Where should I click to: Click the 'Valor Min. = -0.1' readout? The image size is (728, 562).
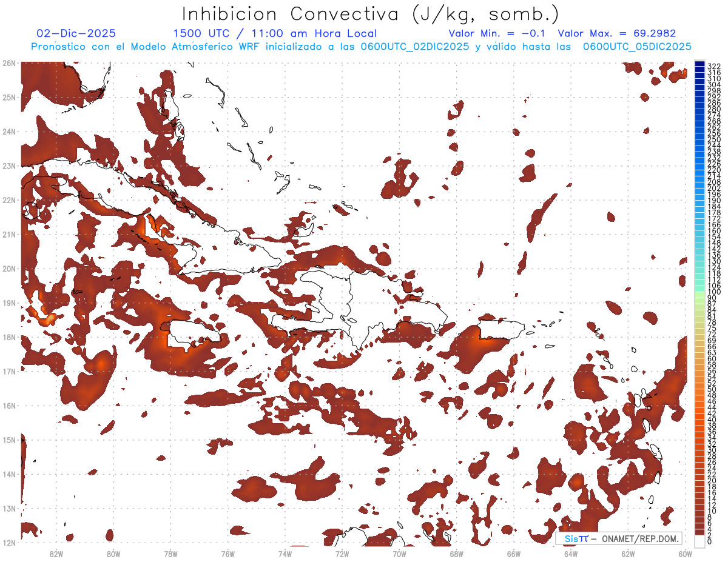498,33
